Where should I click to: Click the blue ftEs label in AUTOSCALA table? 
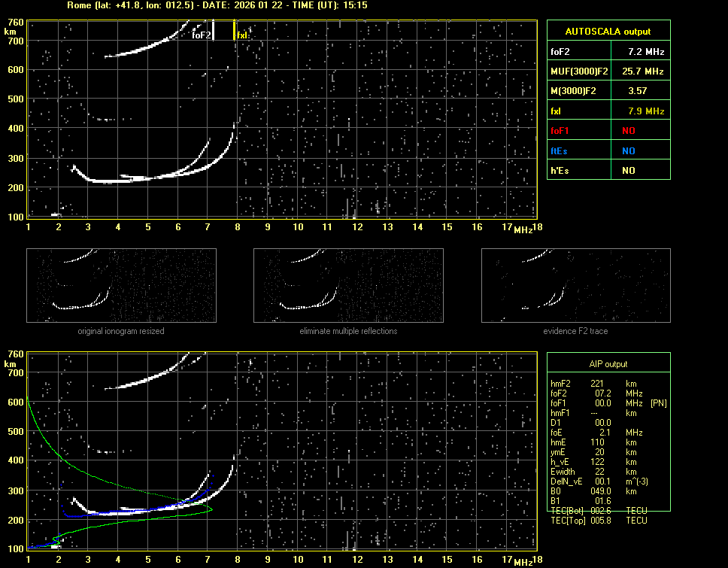pos(559,151)
